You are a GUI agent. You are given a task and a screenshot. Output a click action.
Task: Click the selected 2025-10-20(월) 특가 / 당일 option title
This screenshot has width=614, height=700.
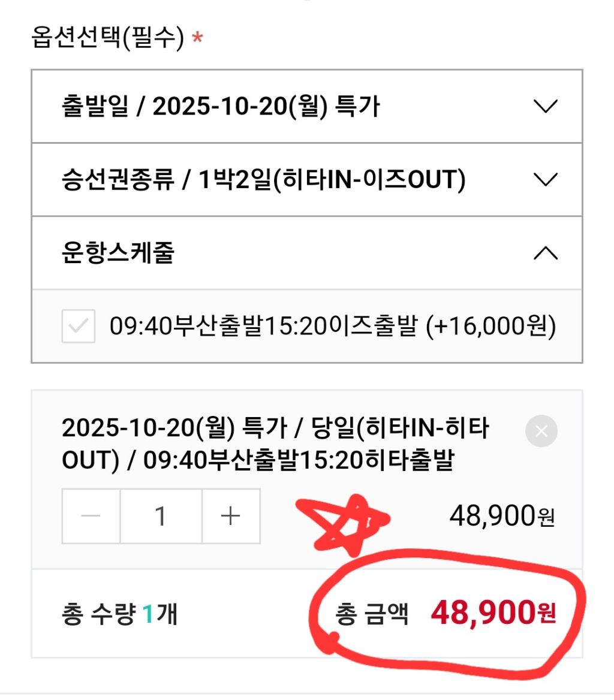point(276,445)
